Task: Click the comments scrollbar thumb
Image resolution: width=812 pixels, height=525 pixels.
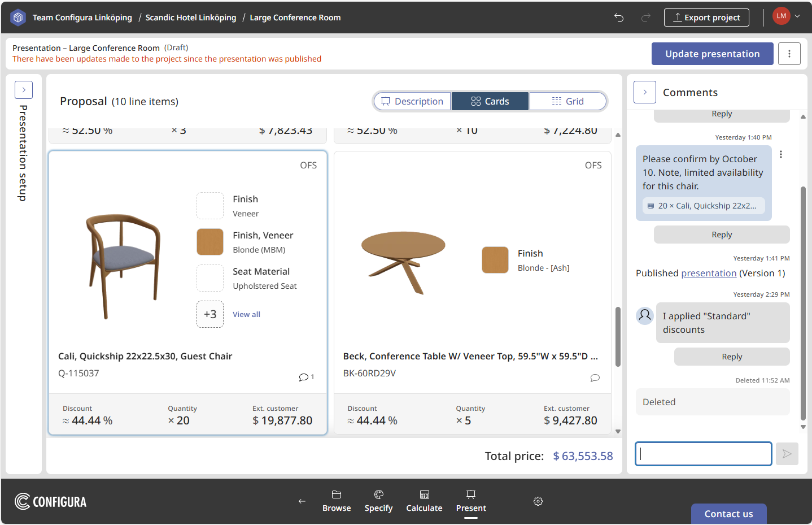Action: click(x=803, y=302)
